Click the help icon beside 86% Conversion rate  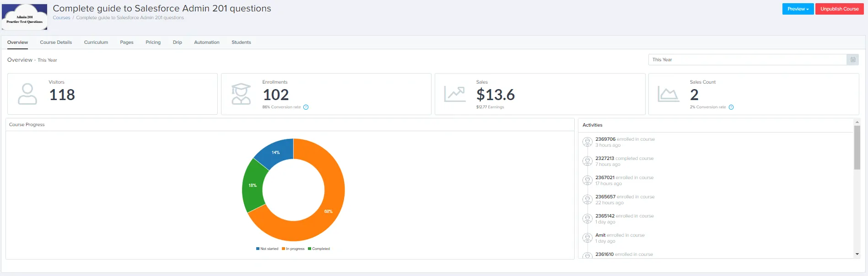(306, 107)
